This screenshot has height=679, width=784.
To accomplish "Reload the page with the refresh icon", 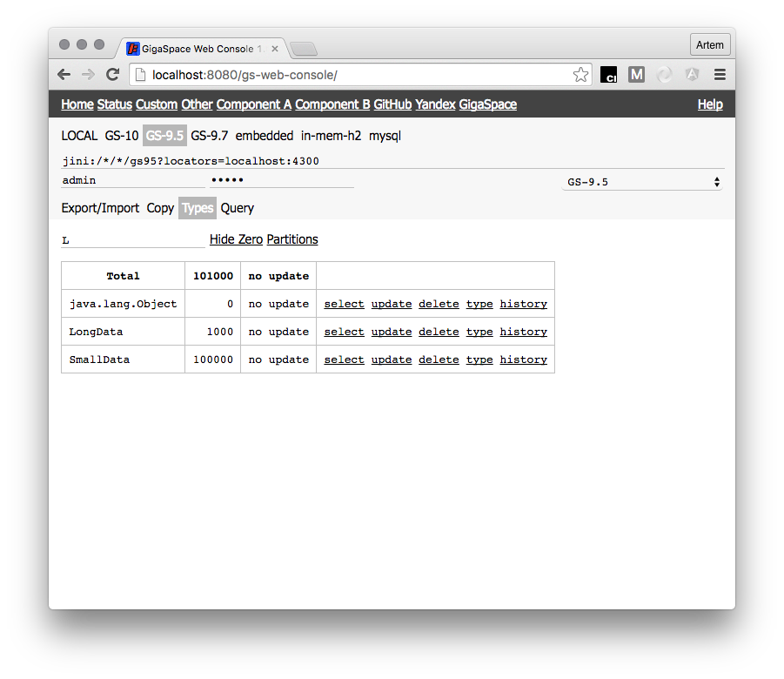I will (113, 75).
